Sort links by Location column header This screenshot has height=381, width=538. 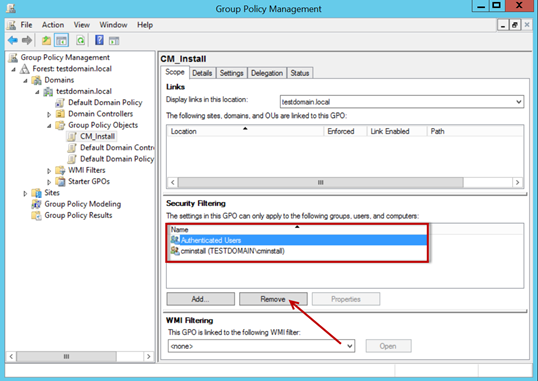[x=245, y=131]
